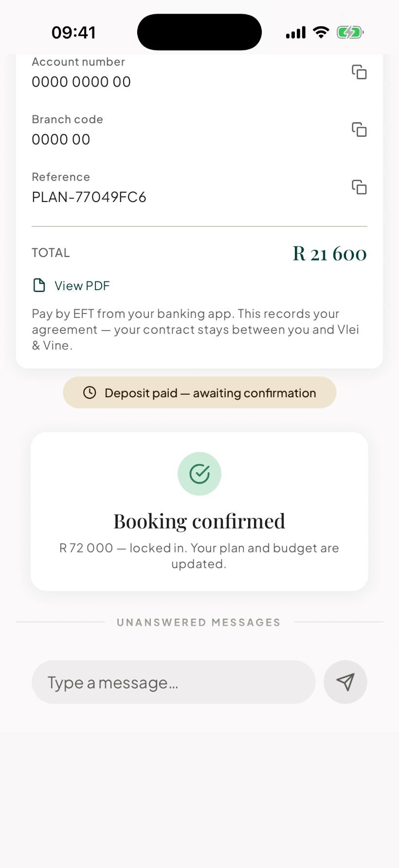Screen dimensions: 399x868
Task: Tap the green checkmark booking icon
Action: [x=199, y=474]
